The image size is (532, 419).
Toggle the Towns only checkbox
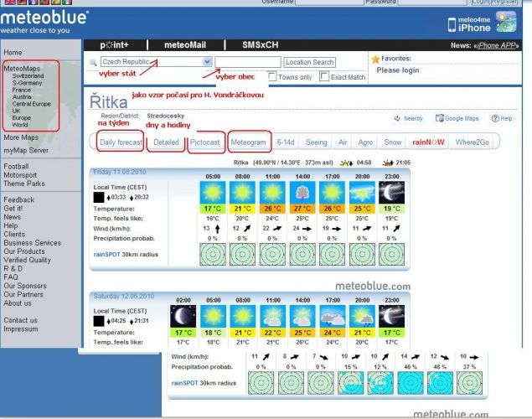272,76
